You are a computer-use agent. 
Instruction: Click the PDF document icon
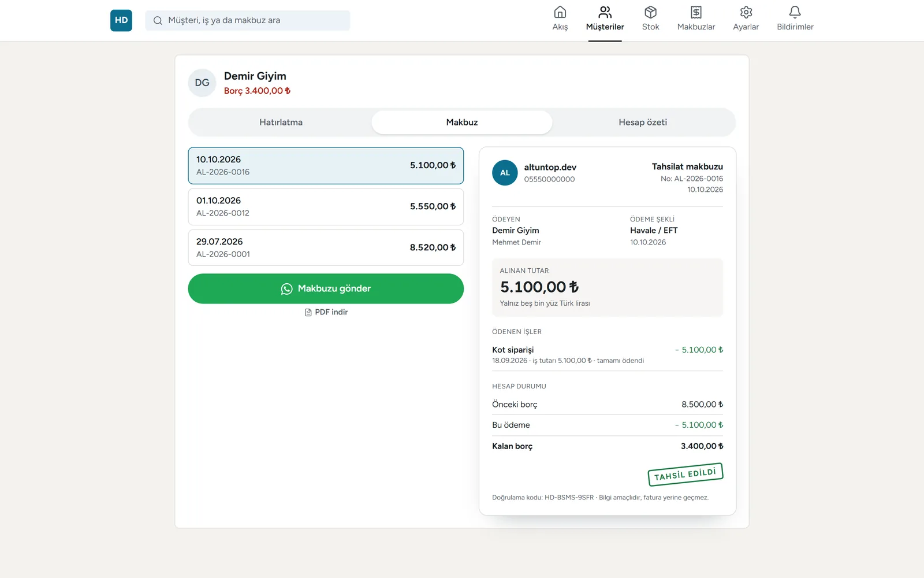(308, 312)
